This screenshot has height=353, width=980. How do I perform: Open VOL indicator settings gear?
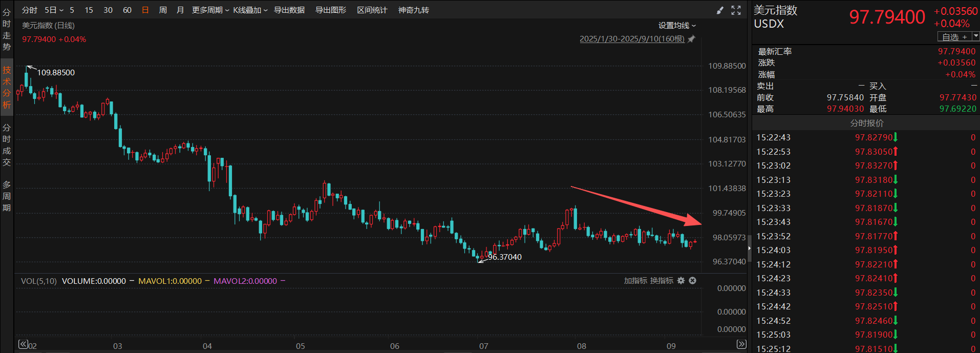click(x=681, y=281)
